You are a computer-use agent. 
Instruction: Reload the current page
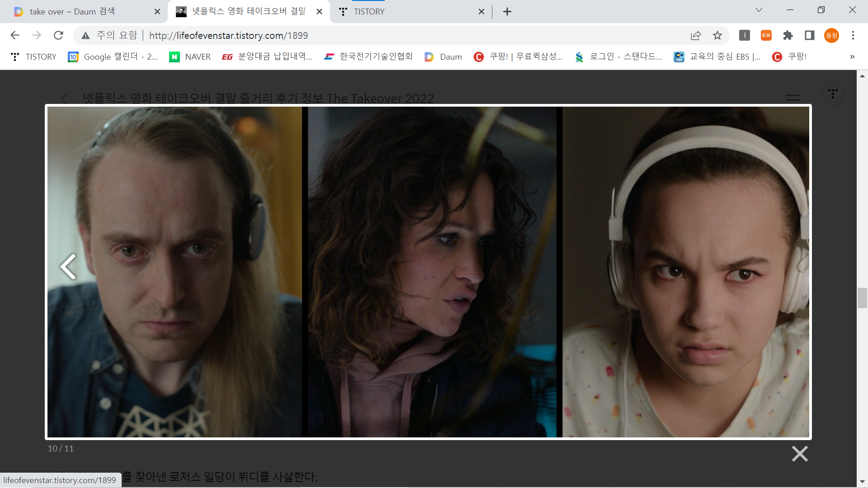coord(58,35)
